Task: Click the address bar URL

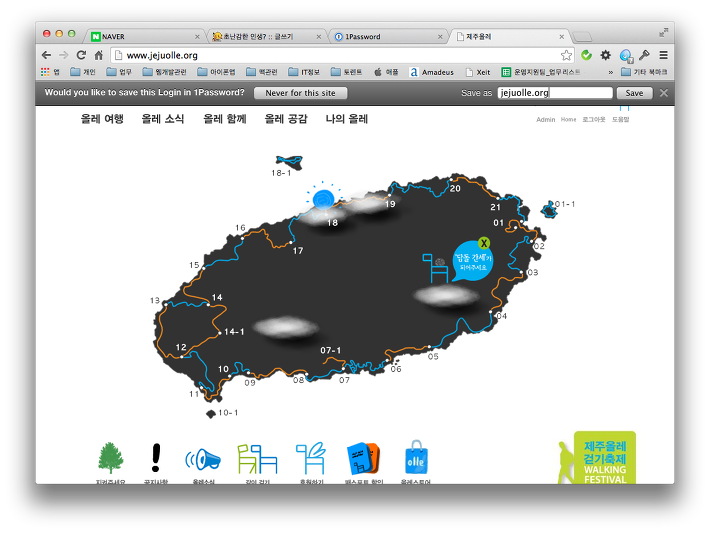Action: point(162,55)
